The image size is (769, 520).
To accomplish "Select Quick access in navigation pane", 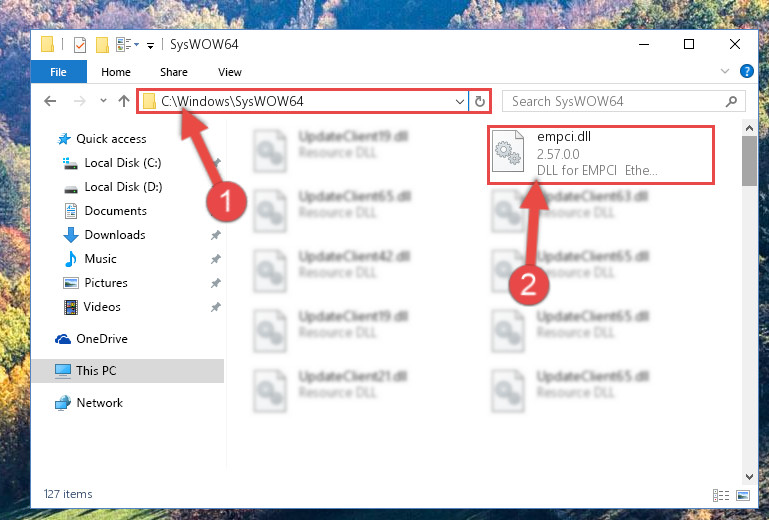I will (x=111, y=139).
